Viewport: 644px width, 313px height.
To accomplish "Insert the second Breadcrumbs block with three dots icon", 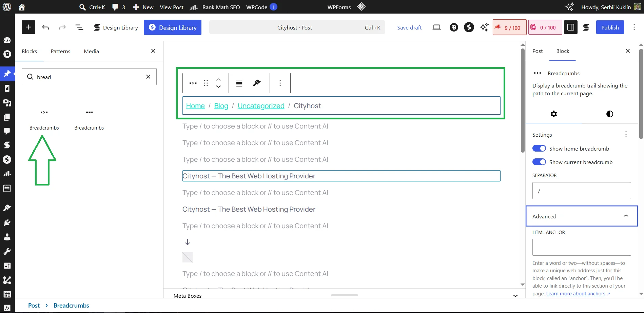I will click(89, 119).
